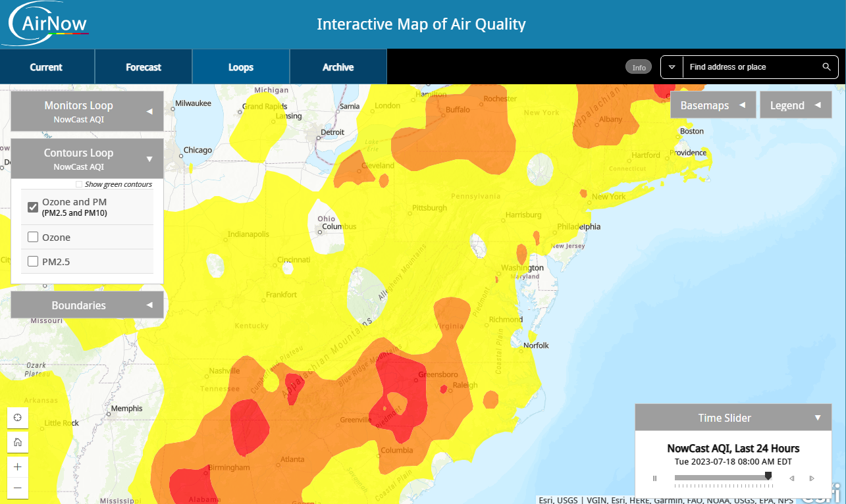This screenshot has width=846, height=504.
Task: Expand the Legend panel
Action: click(796, 105)
